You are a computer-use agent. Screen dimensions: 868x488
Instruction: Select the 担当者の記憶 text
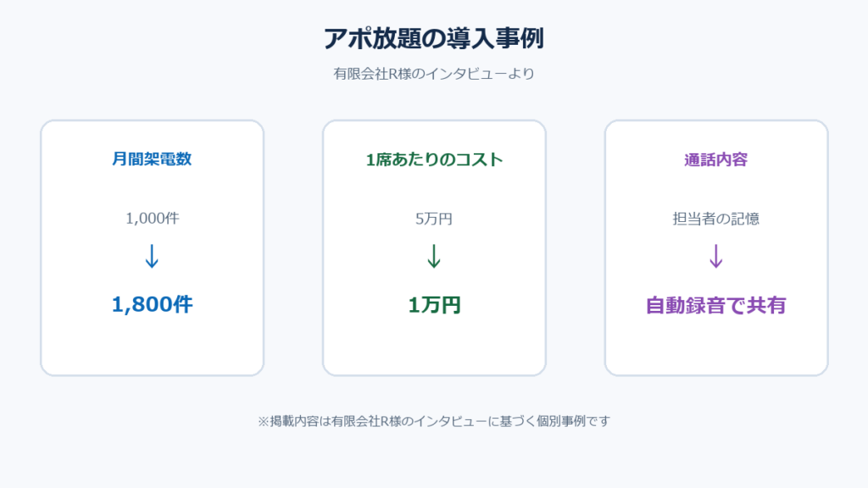tap(715, 219)
